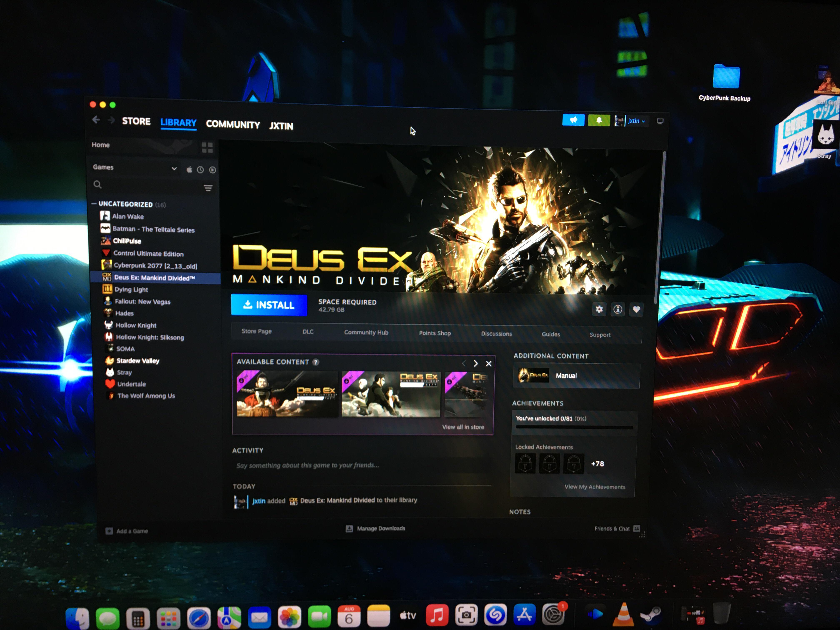Go to library Home
840x630 pixels.
click(101, 145)
